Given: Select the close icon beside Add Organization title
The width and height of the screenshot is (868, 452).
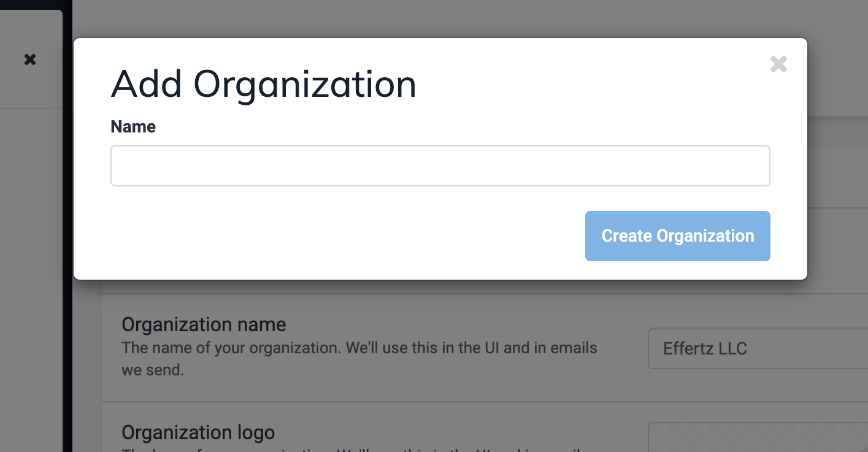Looking at the screenshot, I should click(778, 64).
